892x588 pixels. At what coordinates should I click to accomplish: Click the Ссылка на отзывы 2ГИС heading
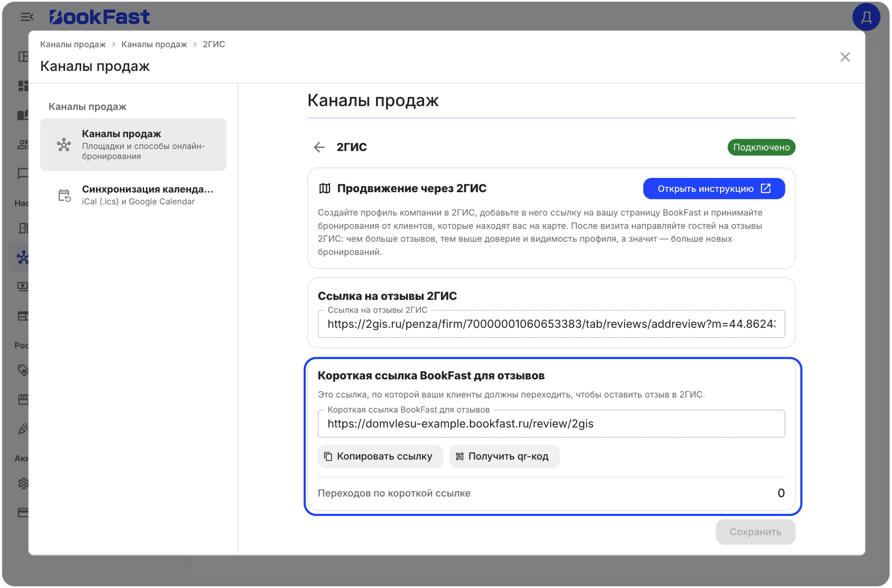(387, 296)
